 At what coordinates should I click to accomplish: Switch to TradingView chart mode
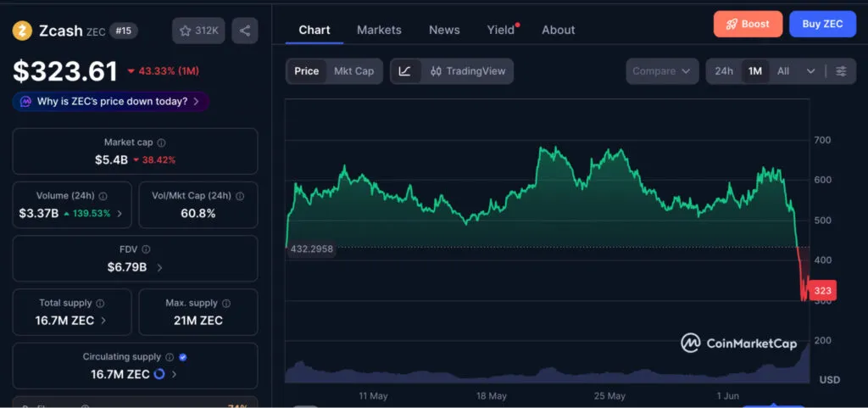click(x=468, y=71)
